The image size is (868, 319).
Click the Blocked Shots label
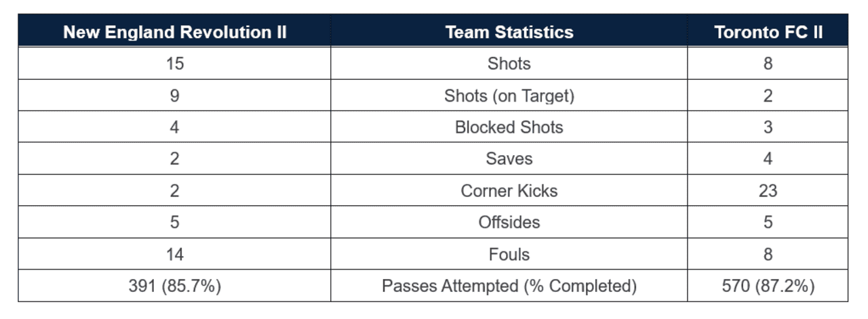coord(509,127)
